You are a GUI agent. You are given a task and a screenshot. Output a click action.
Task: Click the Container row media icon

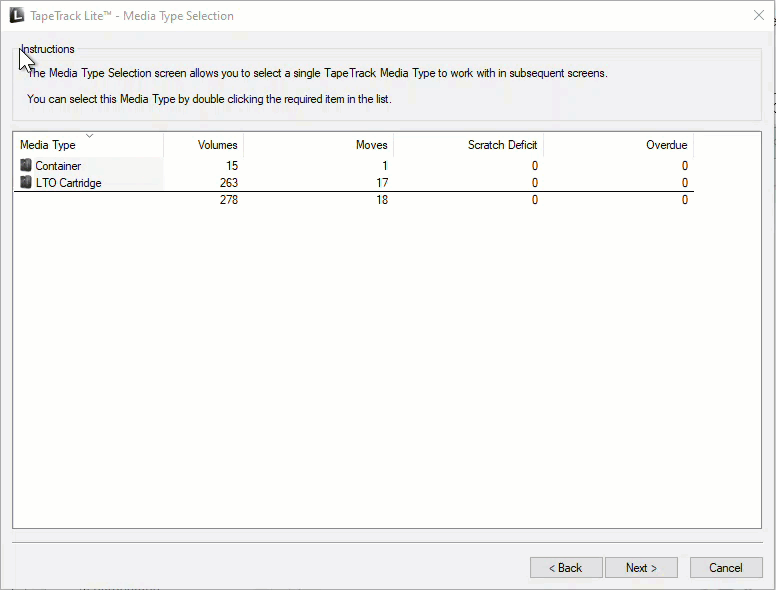coord(26,165)
